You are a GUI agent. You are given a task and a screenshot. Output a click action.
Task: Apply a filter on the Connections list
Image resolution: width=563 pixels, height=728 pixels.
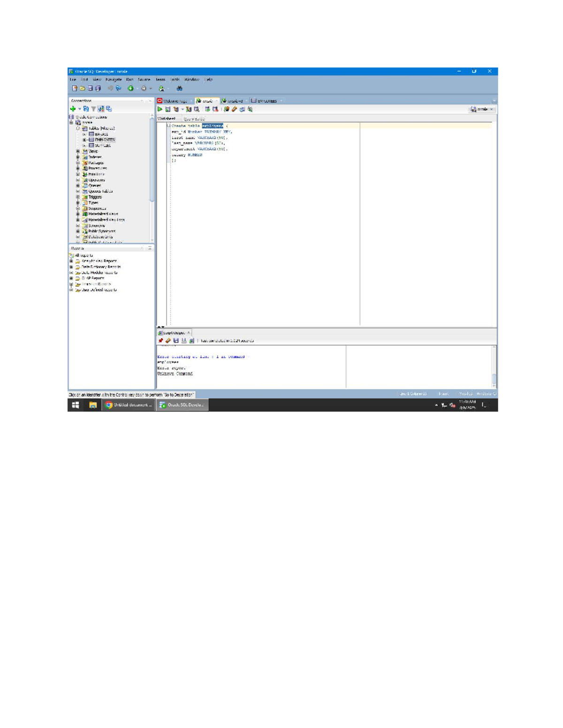tap(93, 108)
